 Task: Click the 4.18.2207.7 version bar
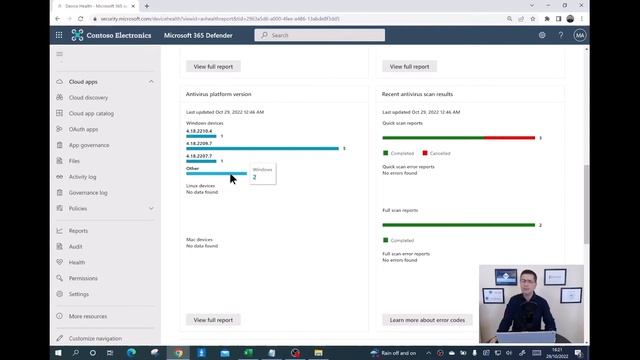201,161
